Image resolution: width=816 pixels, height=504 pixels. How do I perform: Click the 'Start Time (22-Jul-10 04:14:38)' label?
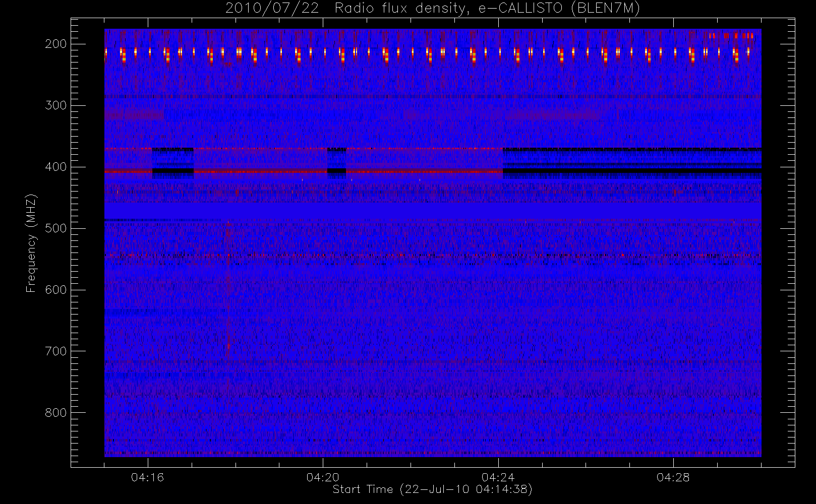point(433,489)
